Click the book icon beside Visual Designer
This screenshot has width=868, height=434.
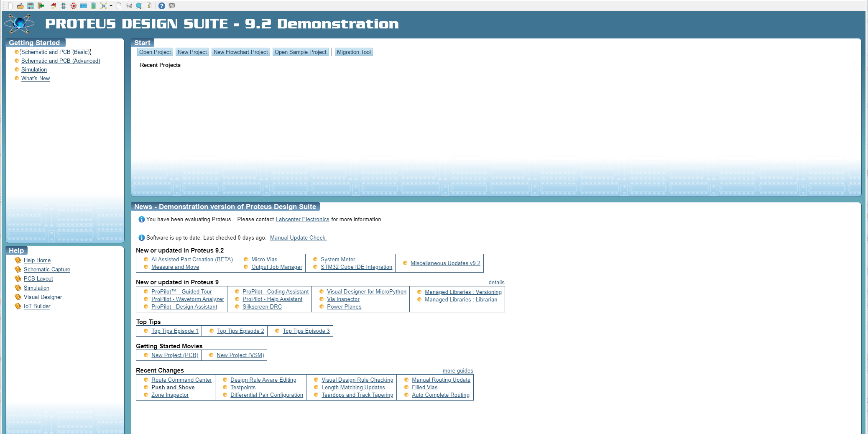coord(18,297)
